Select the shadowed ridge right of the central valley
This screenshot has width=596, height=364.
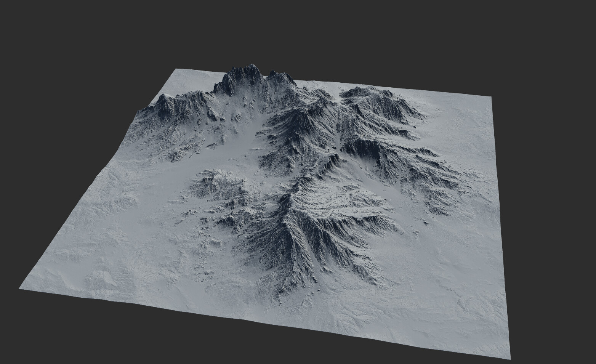click(x=297, y=133)
